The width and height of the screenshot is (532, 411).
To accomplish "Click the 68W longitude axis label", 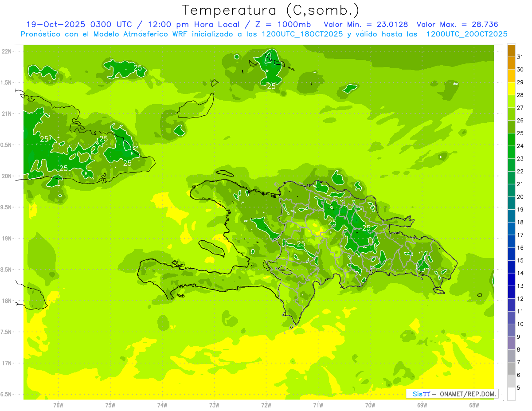I will [474, 405].
